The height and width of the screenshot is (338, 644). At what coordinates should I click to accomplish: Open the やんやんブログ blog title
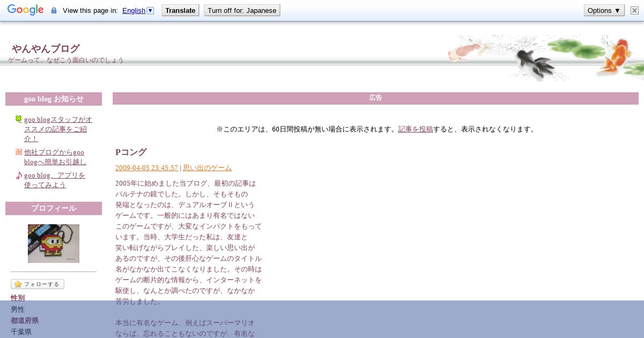click(x=46, y=49)
